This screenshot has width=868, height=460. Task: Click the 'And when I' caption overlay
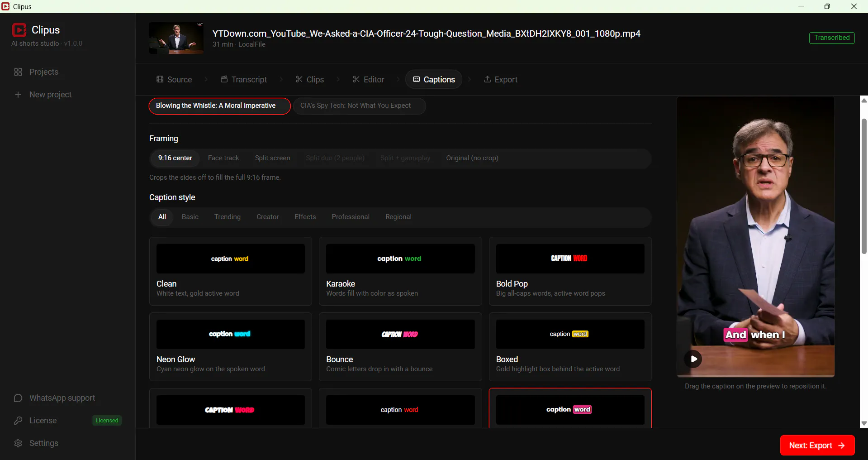755,335
